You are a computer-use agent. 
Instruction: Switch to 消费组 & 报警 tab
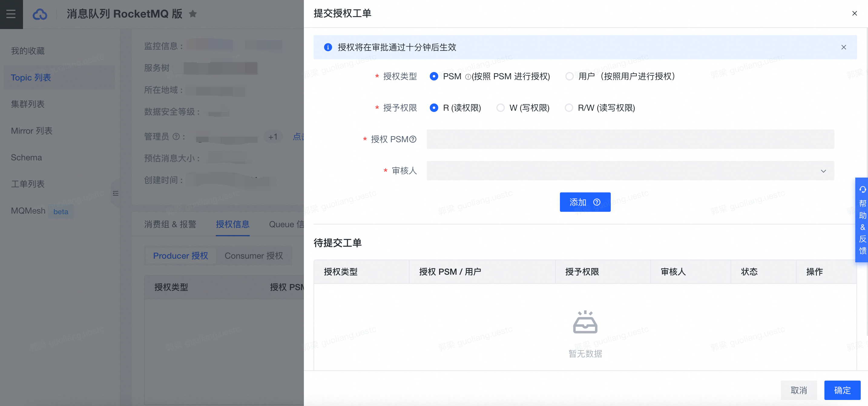click(x=170, y=224)
